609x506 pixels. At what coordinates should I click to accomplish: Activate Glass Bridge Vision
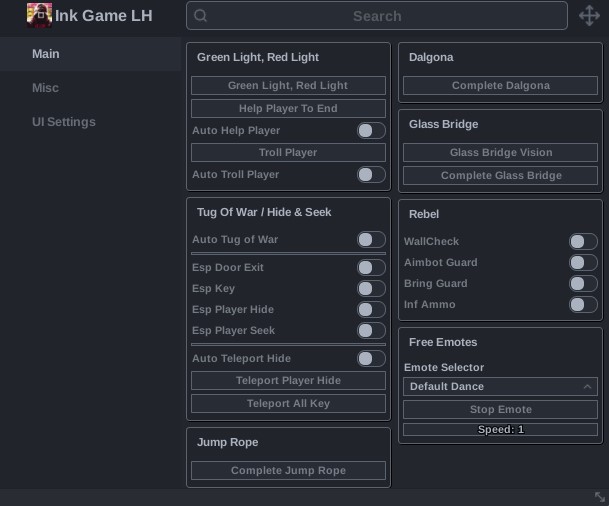pyautogui.click(x=500, y=153)
